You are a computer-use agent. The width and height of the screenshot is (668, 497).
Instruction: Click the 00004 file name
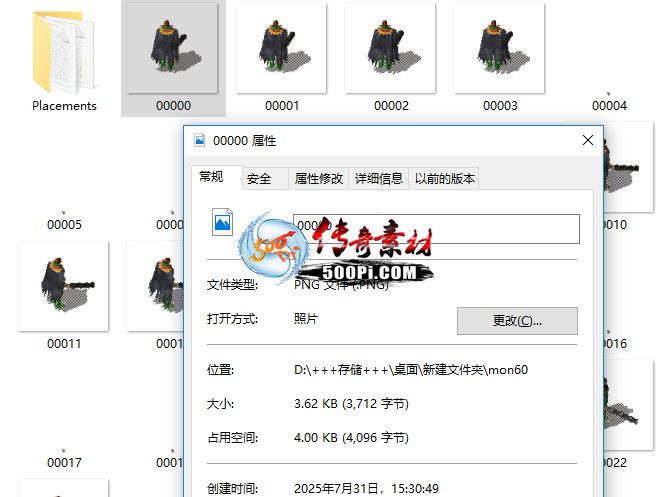(609, 106)
